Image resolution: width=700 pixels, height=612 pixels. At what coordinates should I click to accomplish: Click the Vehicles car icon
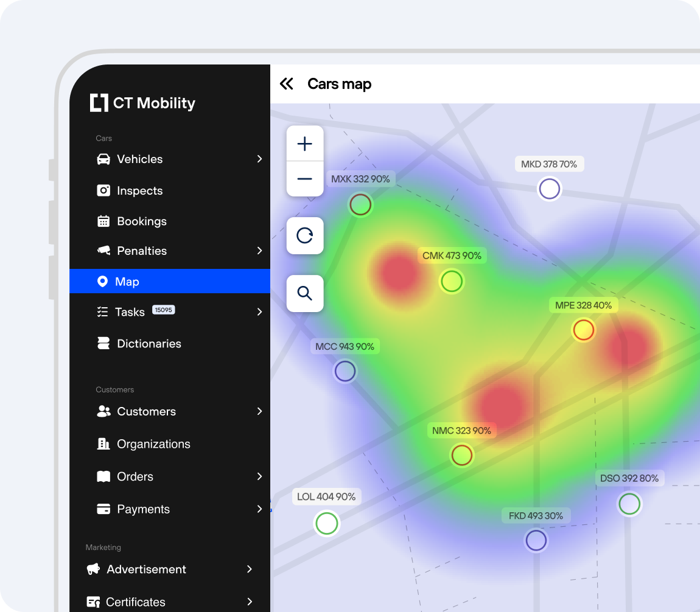pos(103,159)
